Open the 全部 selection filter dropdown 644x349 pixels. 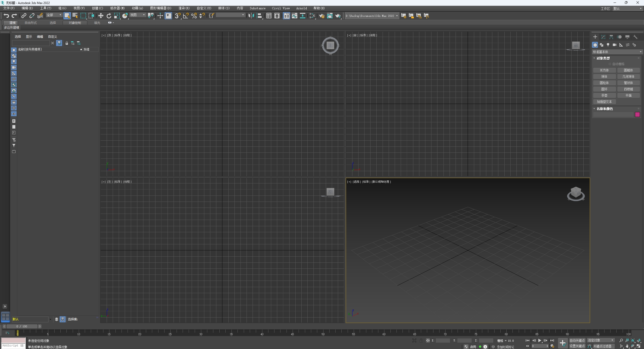pyautogui.click(x=54, y=15)
